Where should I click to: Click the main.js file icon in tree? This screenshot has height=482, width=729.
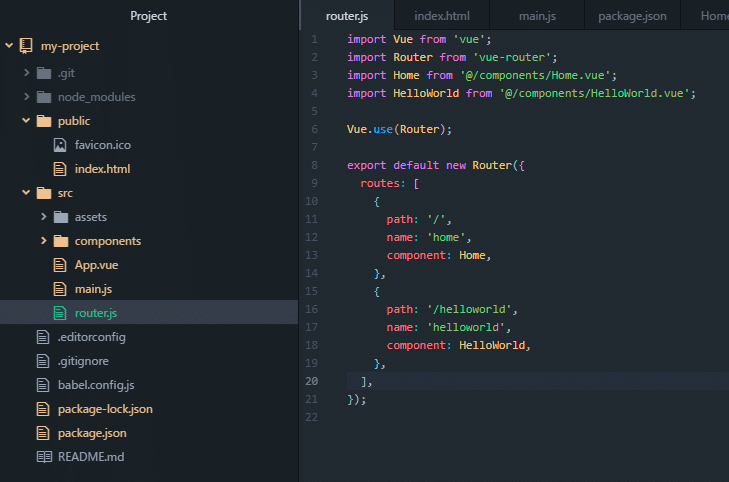(x=60, y=289)
